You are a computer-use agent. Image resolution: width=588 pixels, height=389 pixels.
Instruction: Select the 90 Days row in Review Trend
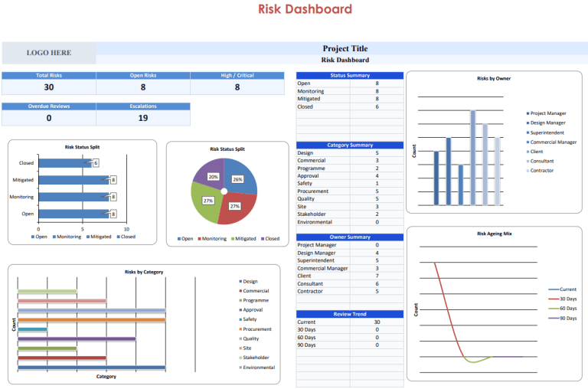coord(350,345)
